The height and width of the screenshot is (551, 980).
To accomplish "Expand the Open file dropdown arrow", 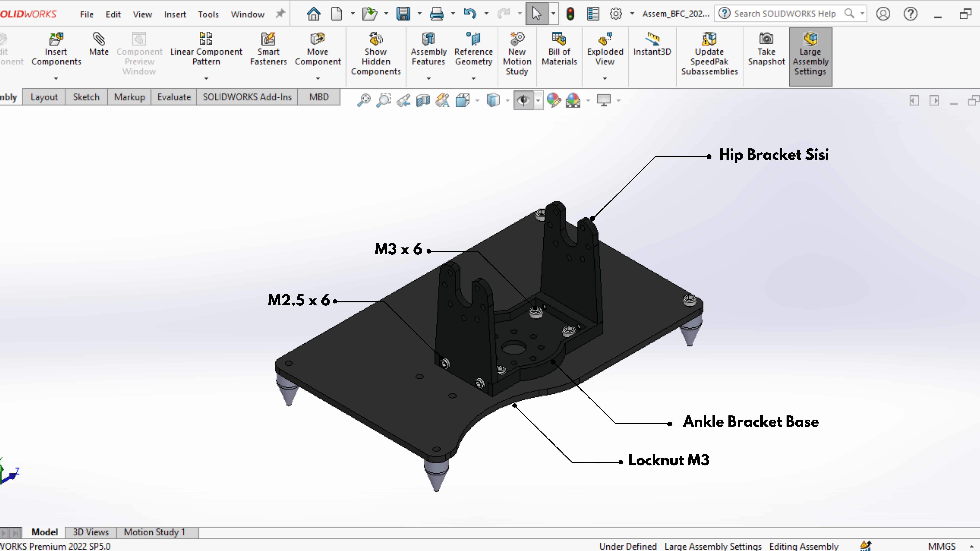I will 386,14.
